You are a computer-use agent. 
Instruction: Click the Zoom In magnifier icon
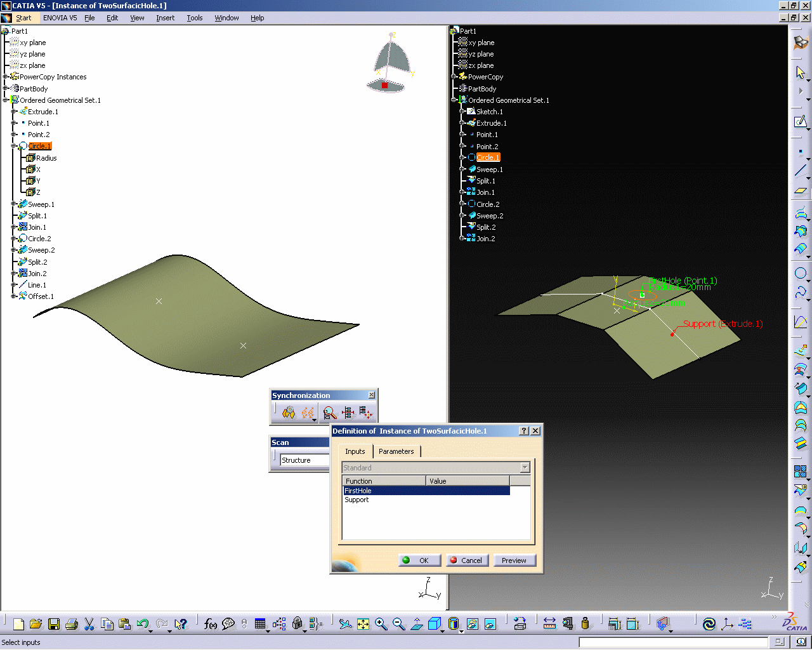pyautogui.click(x=381, y=624)
